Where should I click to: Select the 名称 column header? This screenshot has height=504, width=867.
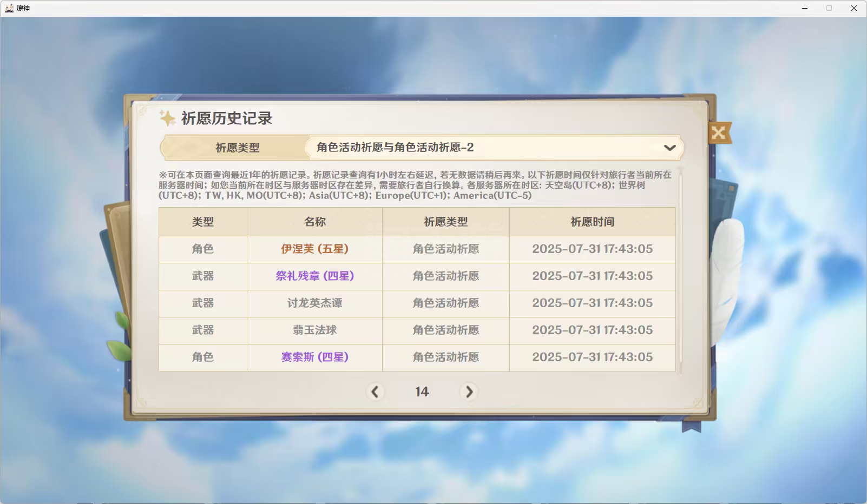tap(314, 222)
